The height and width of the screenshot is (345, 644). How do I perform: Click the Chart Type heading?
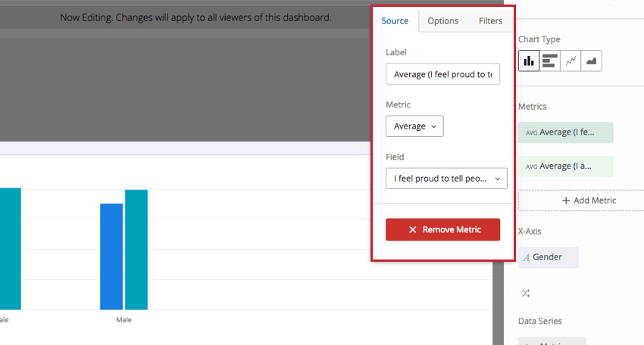(539, 39)
